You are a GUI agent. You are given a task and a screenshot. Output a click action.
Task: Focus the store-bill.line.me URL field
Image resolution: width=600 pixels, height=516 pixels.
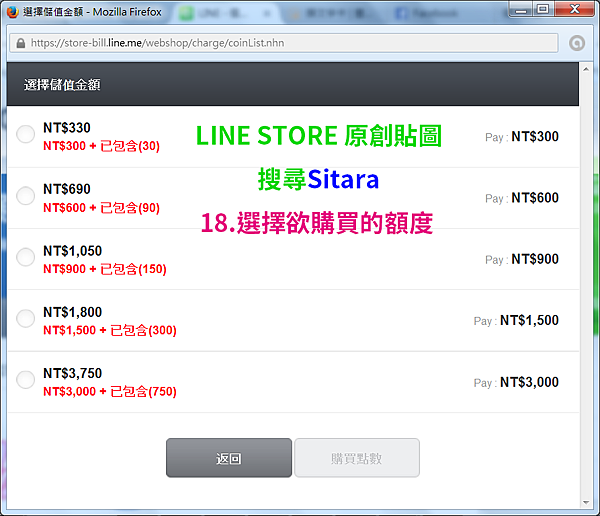tap(284, 43)
